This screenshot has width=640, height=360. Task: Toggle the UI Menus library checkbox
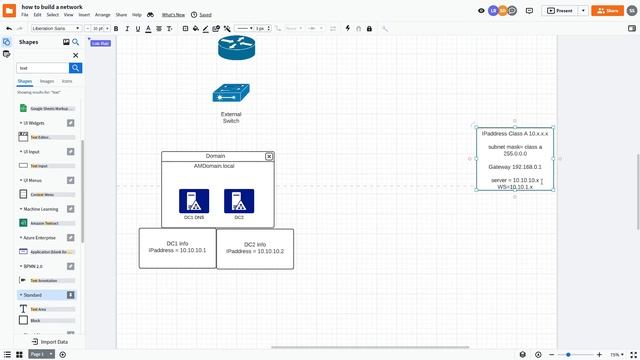tap(71, 180)
